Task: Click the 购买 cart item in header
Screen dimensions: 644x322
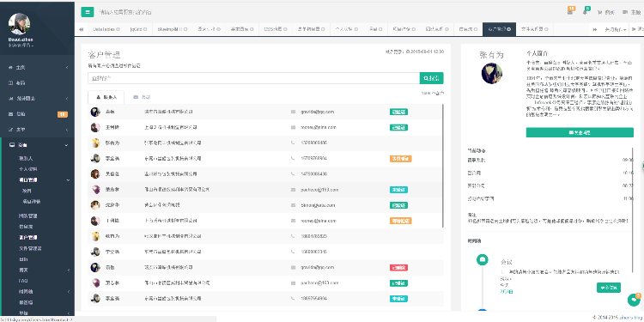Action: (x=606, y=12)
